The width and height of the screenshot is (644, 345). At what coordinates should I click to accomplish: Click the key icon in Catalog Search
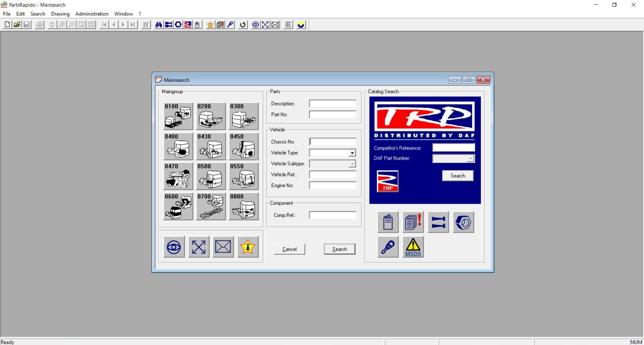pyautogui.click(x=388, y=247)
